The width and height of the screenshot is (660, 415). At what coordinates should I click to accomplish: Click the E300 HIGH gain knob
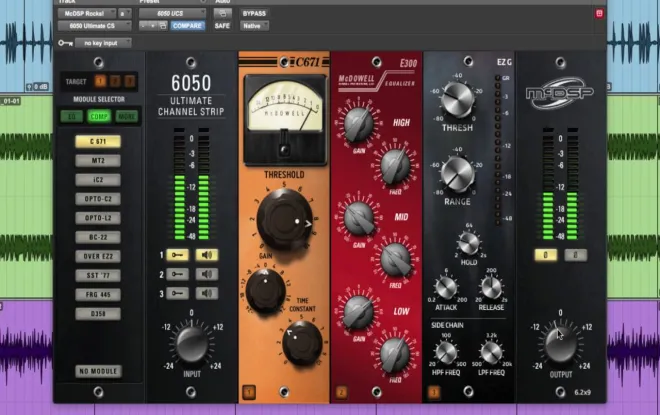(359, 124)
